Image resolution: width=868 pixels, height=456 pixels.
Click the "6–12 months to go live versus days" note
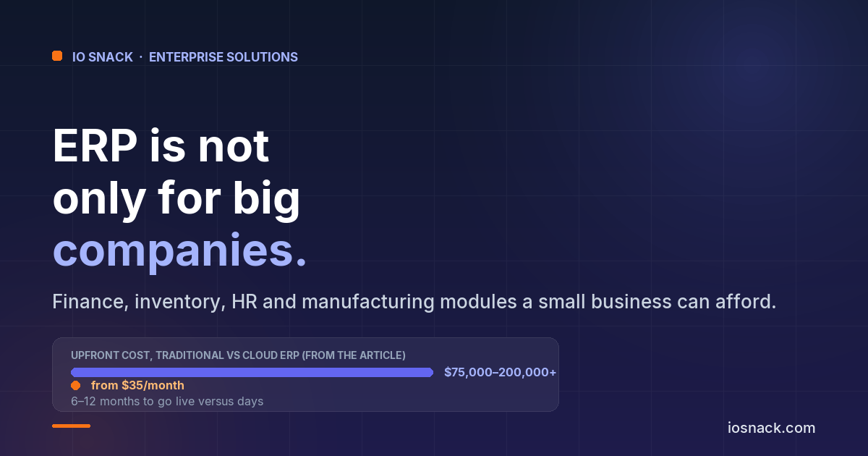167,401
